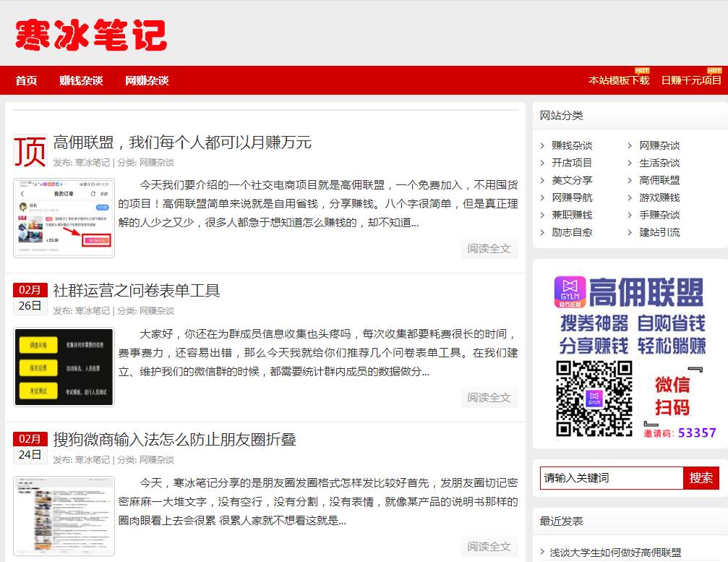Screen dimensions: 728x562
Task: Click the HOT badge on 日赚千元项目
Action: pos(713,70)
